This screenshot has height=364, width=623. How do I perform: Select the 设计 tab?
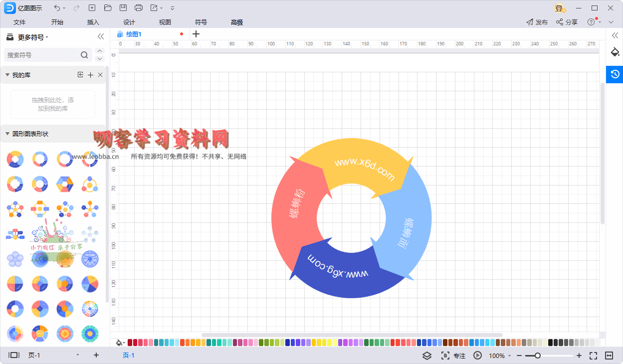[x=129, y=22]
